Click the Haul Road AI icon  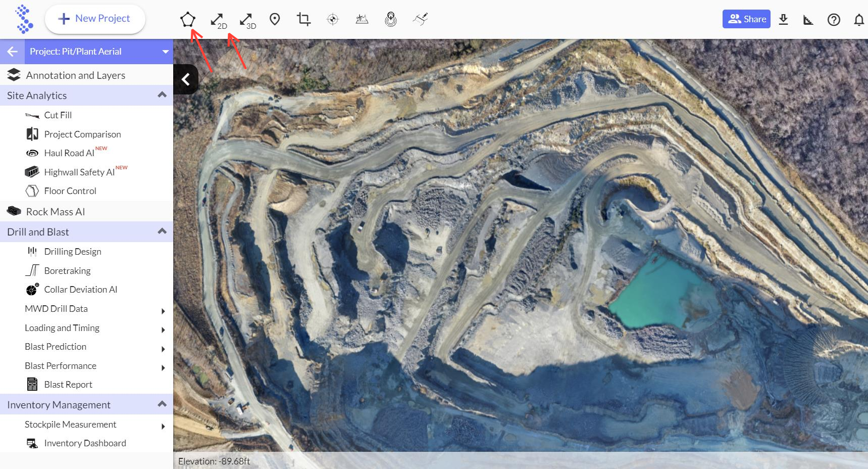(32, 153)
